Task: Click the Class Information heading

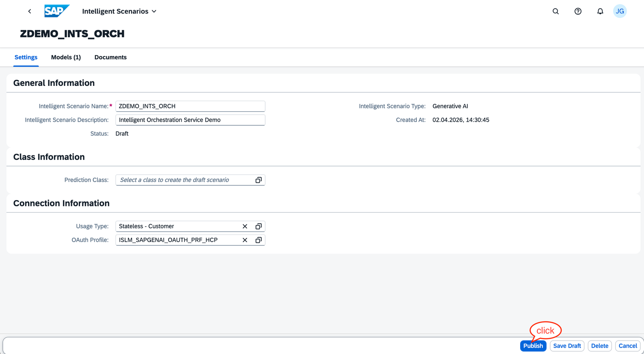Action: coord(49,157)
